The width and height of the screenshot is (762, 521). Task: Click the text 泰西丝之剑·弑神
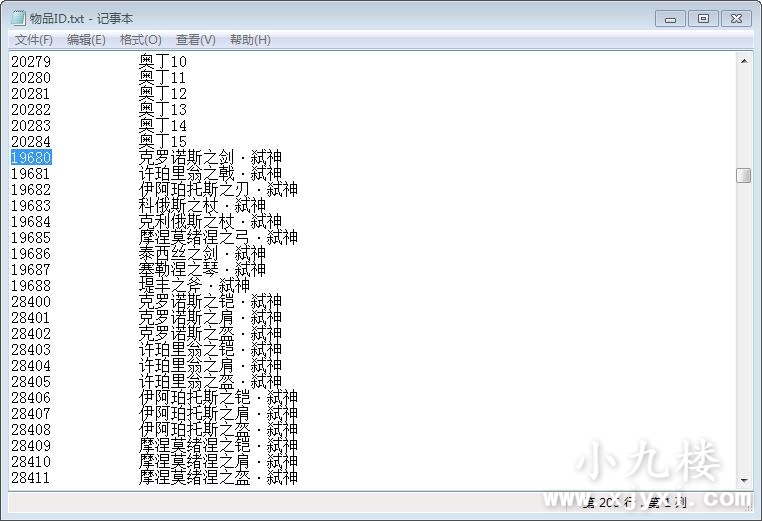click(202, 254)
